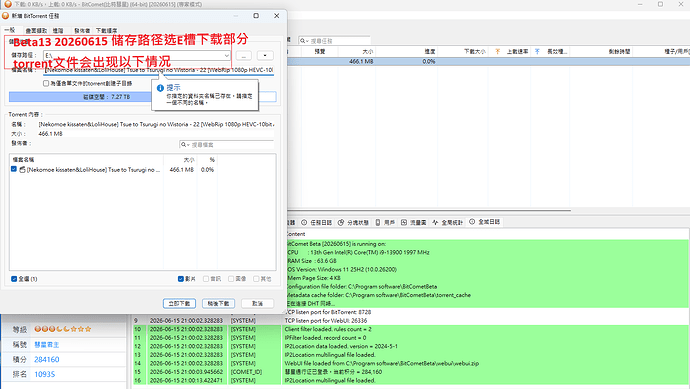Click the 'RAM Size : 63.6 GB' log line
This screenshot has width=690, height=389.
point(312,261)
